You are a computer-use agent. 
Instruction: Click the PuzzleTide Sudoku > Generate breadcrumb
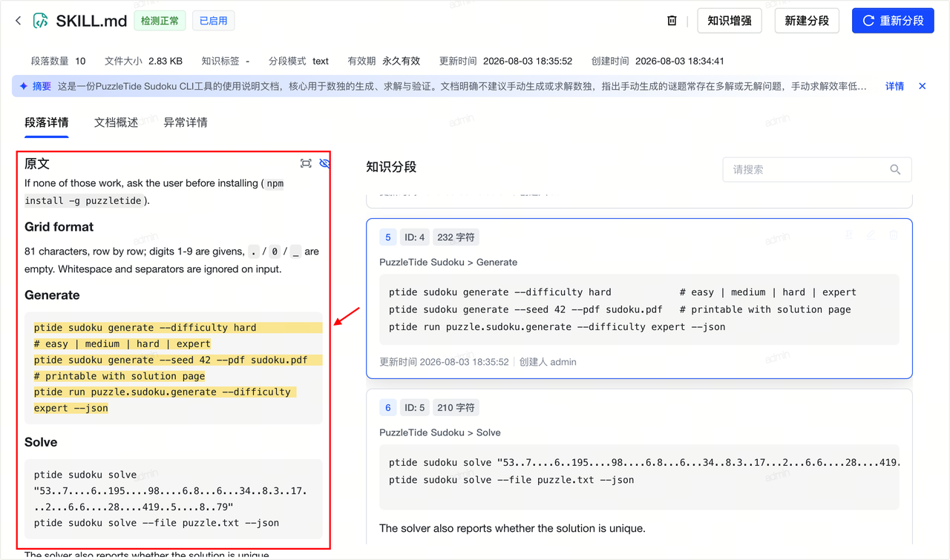[448, 262]
